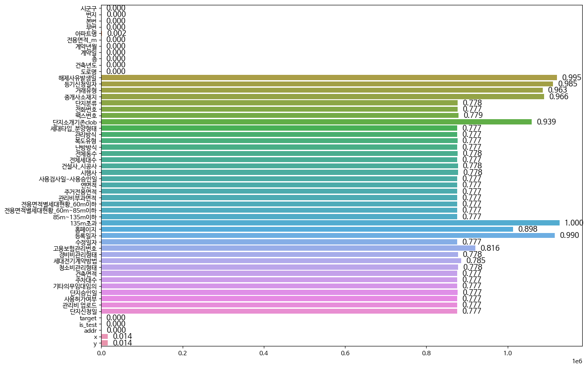The image size is (588, 369).
Task: Click the 1.000 value annotation
Action: (574, 223)
